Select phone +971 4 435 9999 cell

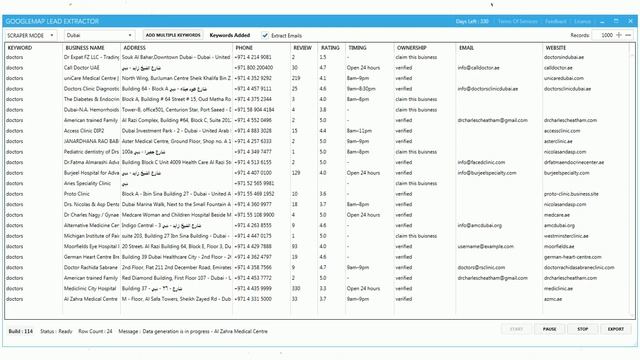click(x=253, y=289)
